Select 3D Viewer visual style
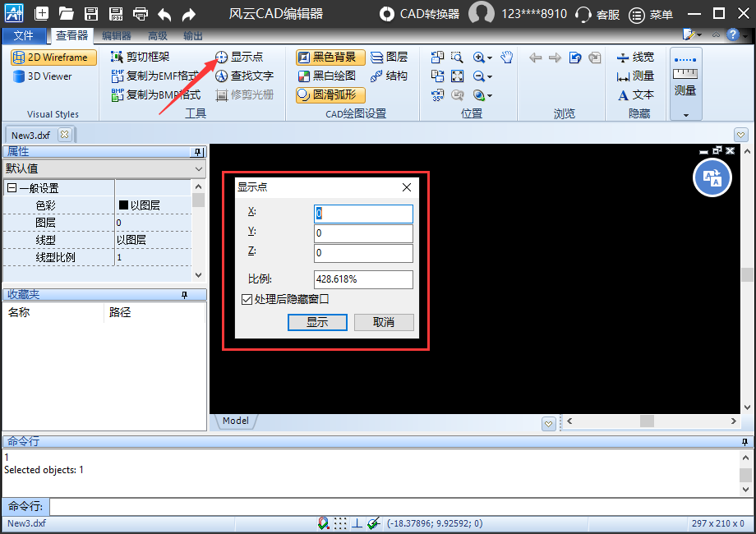756x534 pixels. (x=43, y=76)
